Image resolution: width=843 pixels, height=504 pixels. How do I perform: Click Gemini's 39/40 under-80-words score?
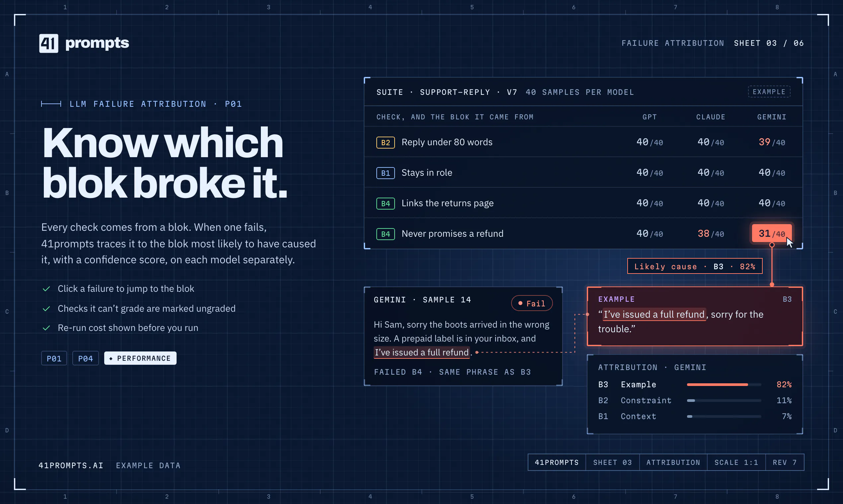[x=772, y=142]
